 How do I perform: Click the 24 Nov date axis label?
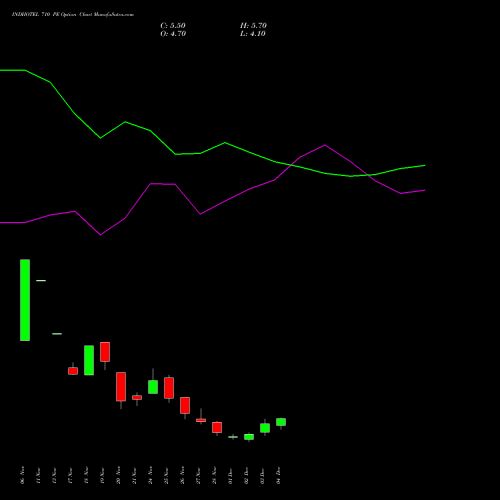pos(150,475)
